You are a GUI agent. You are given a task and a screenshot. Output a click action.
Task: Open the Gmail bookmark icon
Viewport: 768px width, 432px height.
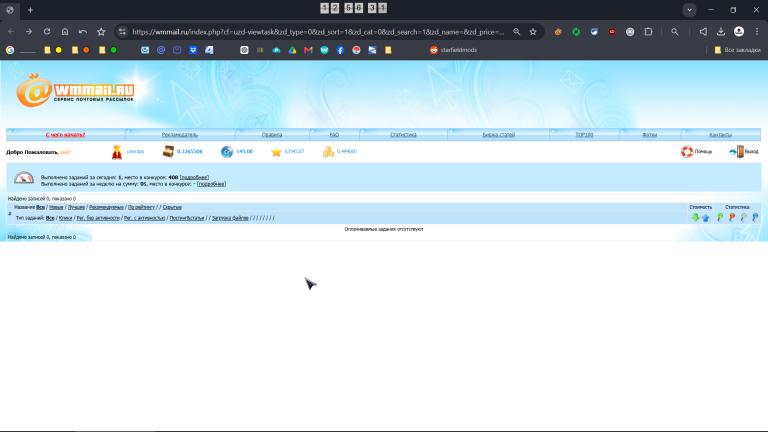[x=308, y=50]
